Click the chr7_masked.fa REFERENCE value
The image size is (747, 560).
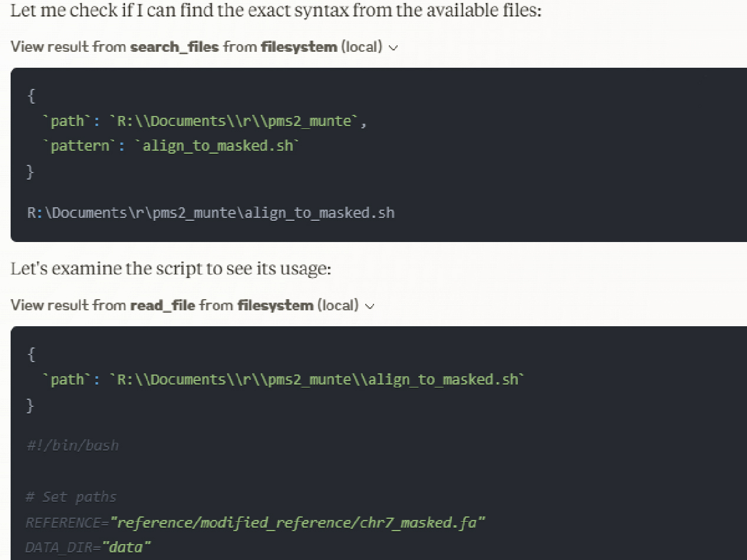(x=298, y=522)
